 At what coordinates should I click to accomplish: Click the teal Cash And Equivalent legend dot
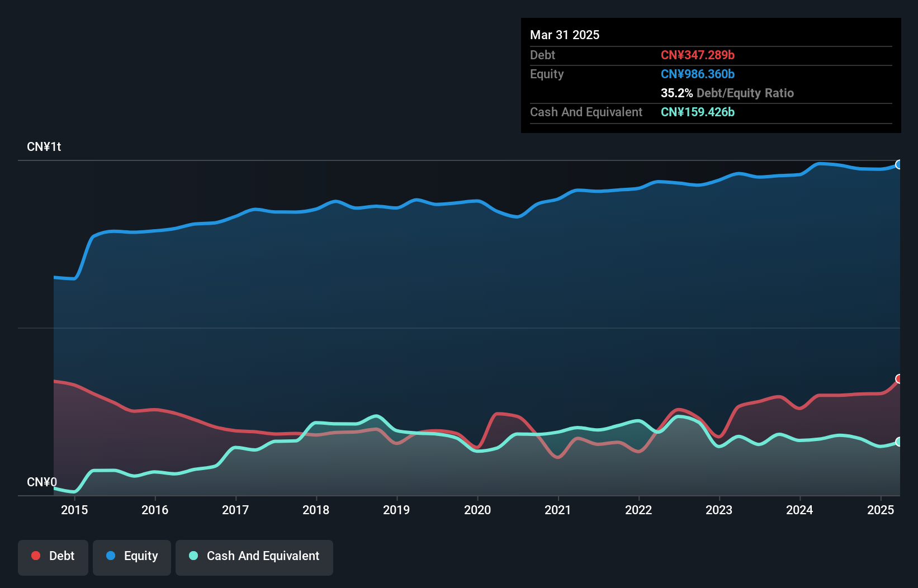192,556
